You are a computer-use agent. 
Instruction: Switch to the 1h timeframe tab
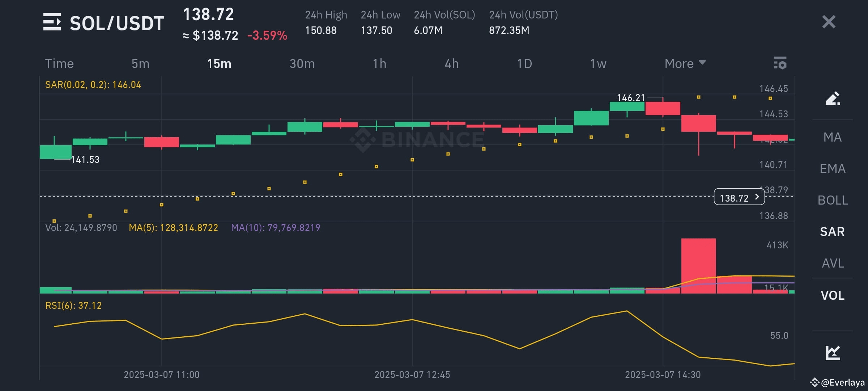coord(379,63)
